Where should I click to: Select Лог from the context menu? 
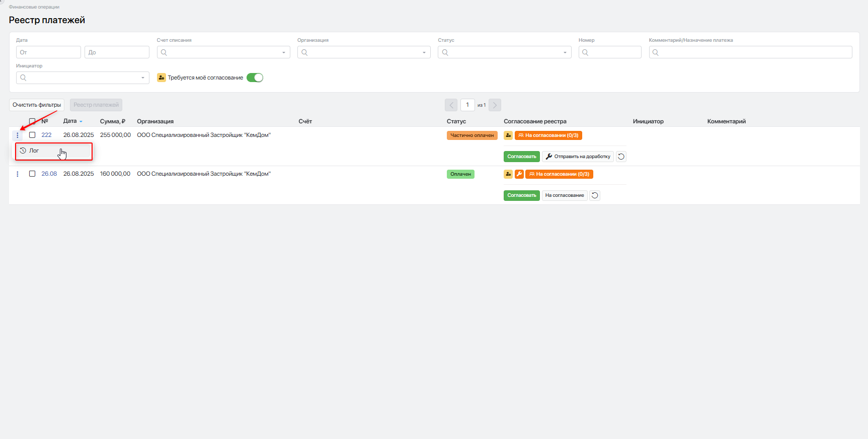pyautogui.click(x=34, y=151)
